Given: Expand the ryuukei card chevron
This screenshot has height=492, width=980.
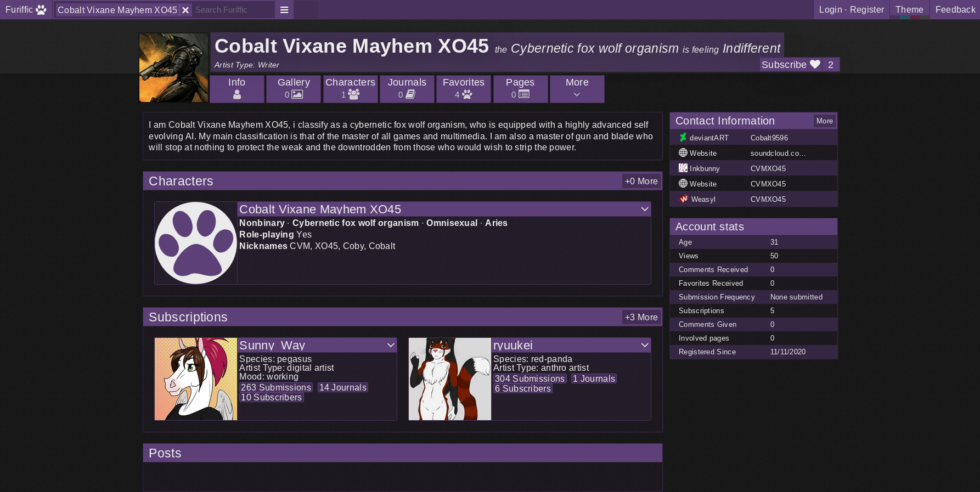Looking at the screenshot, I should [645, 345].
